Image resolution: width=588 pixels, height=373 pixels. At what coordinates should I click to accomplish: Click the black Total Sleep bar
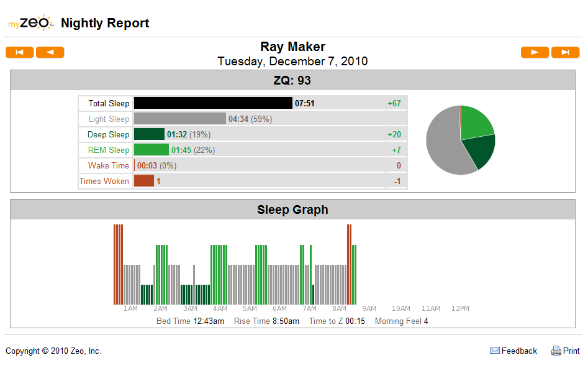(213, 103)
